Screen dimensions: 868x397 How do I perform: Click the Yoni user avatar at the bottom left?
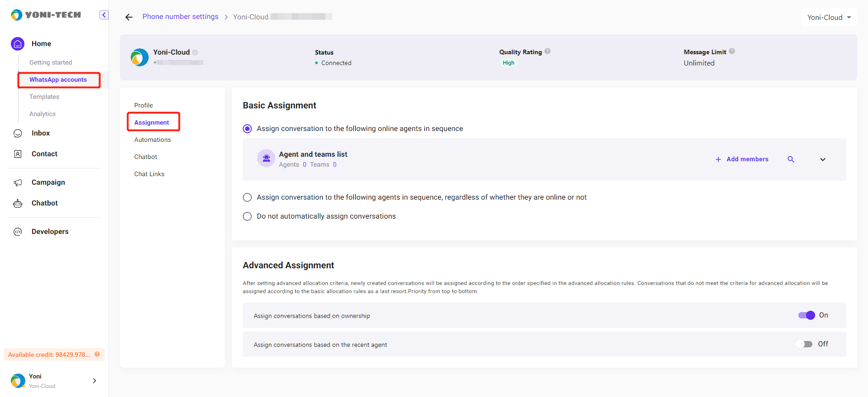(x=18, y=381)
